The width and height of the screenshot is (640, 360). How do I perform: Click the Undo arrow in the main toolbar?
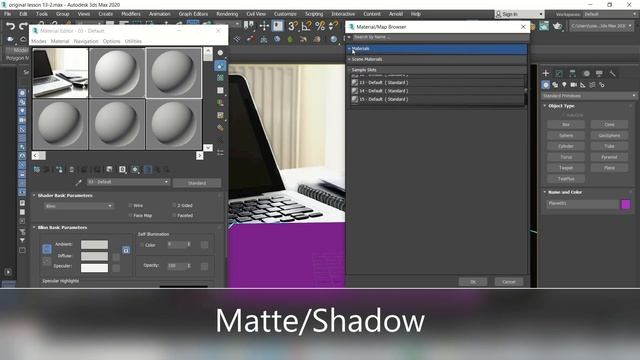[10, 27]
